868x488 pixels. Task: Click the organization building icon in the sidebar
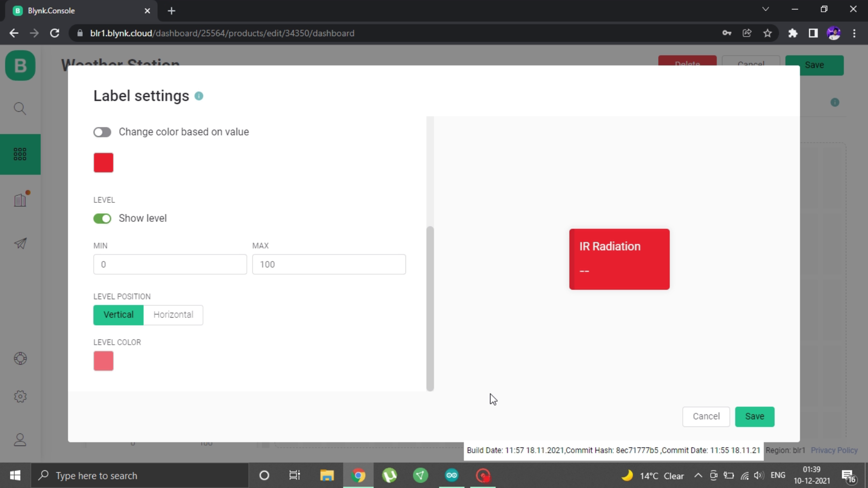(20, 200)
